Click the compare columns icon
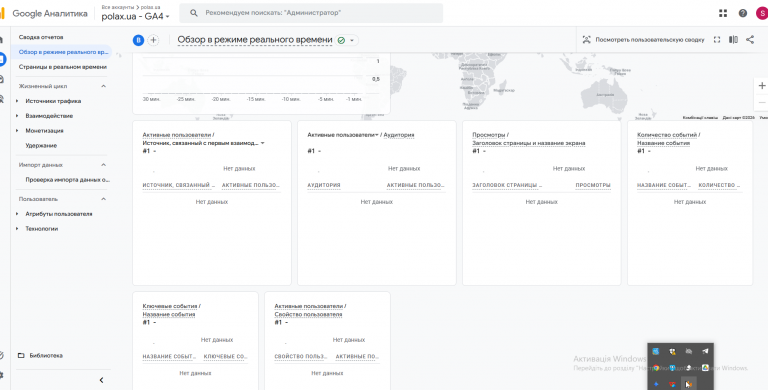The height and width of the screenshot is (390, 768). click(733, 40)
